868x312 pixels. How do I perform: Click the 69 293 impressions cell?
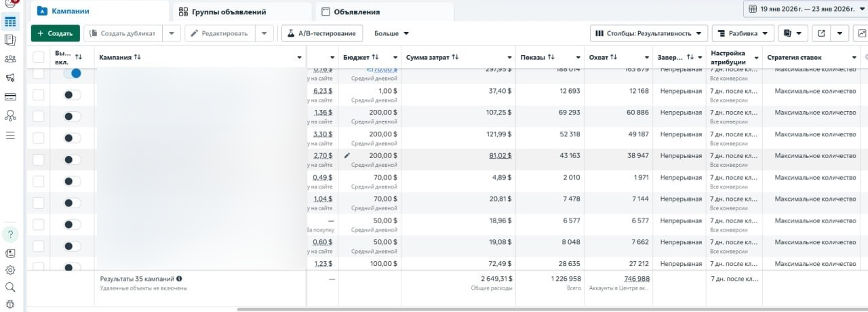(x=550, y=116)
